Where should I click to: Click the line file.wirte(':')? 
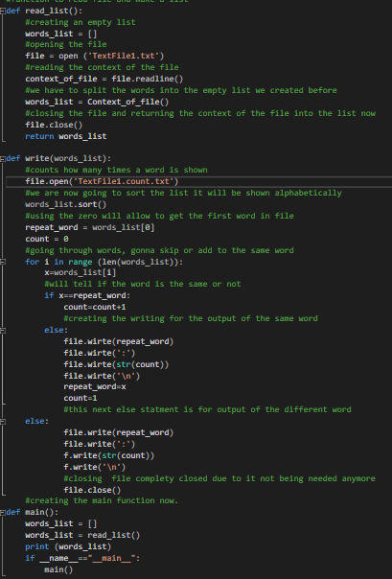tap(100, 353)
